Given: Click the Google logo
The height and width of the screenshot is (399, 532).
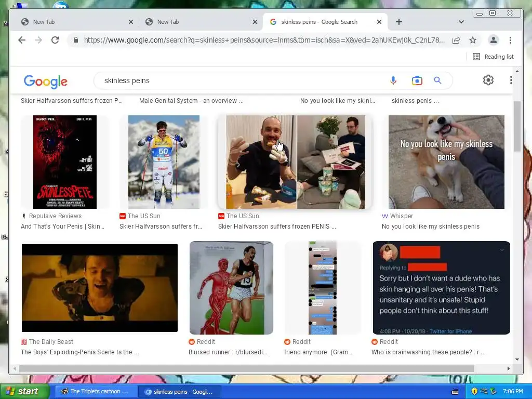Looking at the screenshot, I should coord(46,81).
